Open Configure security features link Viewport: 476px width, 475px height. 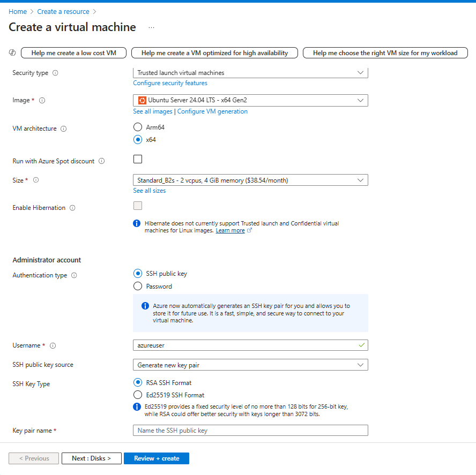pyautogui.click(x=170, y=83)
